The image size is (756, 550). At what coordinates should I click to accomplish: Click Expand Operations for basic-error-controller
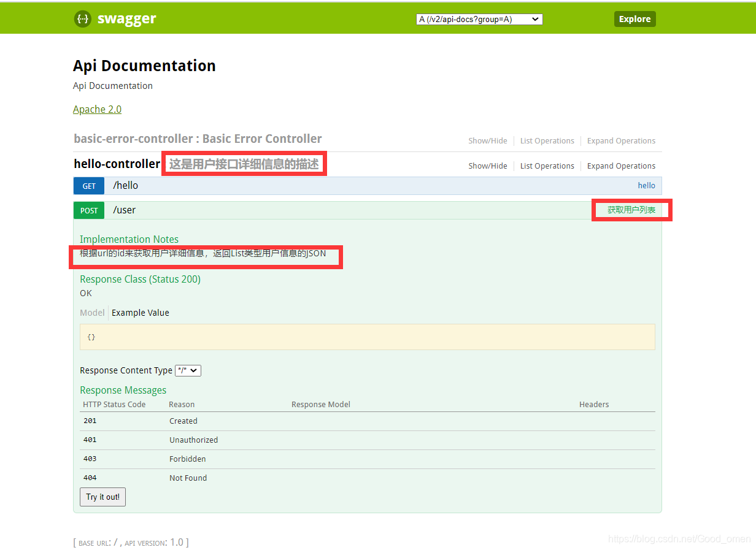[621, 140]
